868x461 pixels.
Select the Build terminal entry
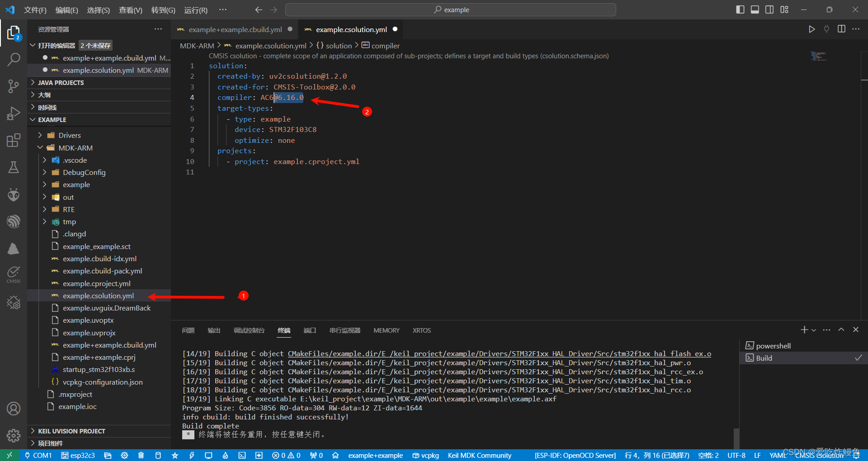click(x=803, y=358)
